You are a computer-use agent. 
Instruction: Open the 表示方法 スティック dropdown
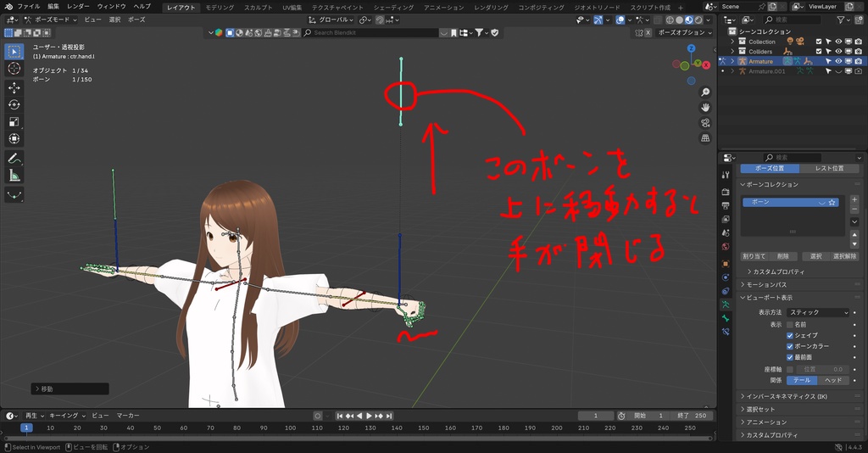coord(818,312)
